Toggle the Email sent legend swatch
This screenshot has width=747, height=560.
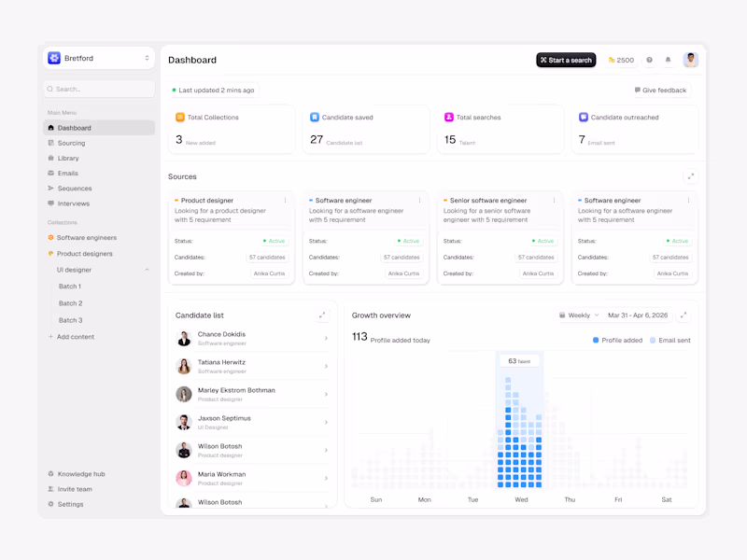653,340
